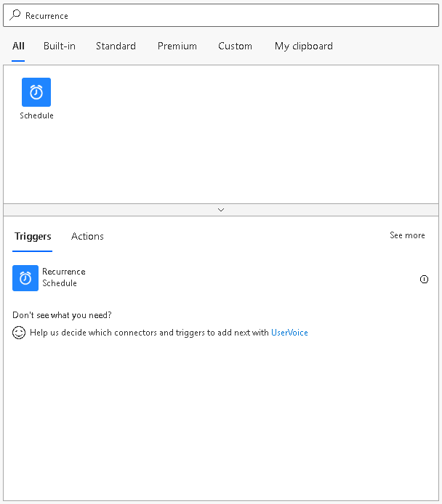The image size is (442, 504).
Task: Click the smiley face feedback icon
Action: (19, 333)
